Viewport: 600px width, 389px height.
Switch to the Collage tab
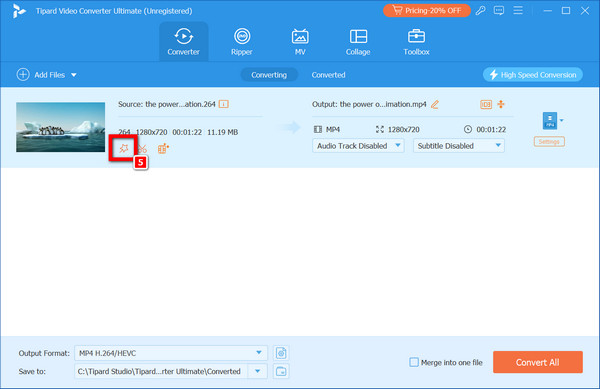(x=358, y=41)
